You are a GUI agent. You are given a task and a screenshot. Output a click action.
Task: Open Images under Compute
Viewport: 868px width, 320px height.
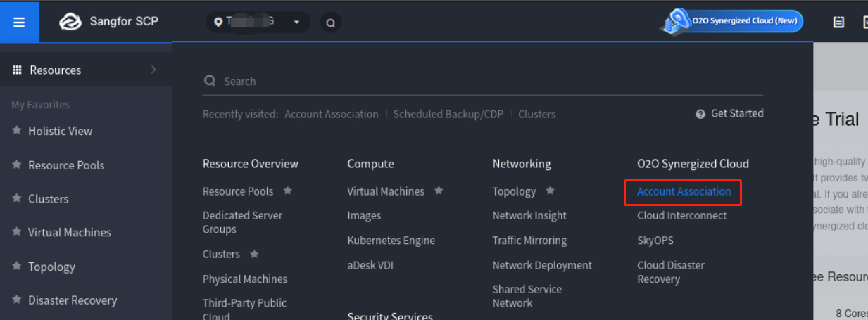pos(364,216)
